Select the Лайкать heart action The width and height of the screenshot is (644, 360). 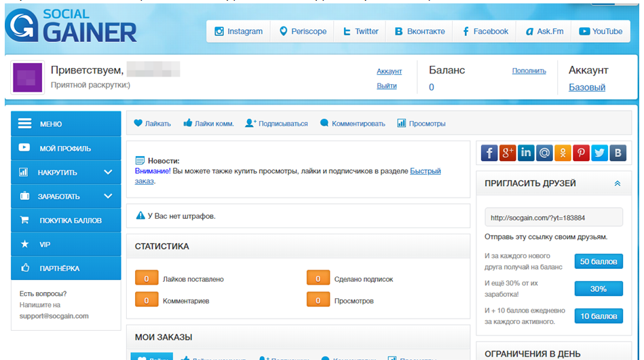coord(153,124)
